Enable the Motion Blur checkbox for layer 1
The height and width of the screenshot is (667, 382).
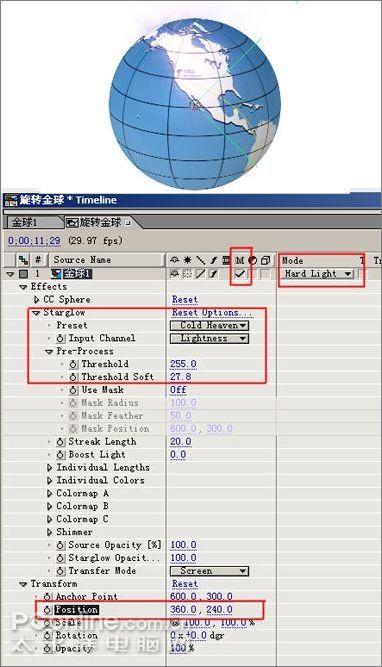pyautogui.click(x=239, y=274)
